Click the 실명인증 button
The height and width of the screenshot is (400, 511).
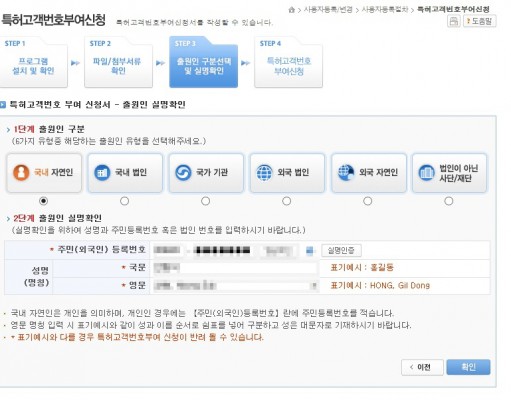click(x=341, y=251)
